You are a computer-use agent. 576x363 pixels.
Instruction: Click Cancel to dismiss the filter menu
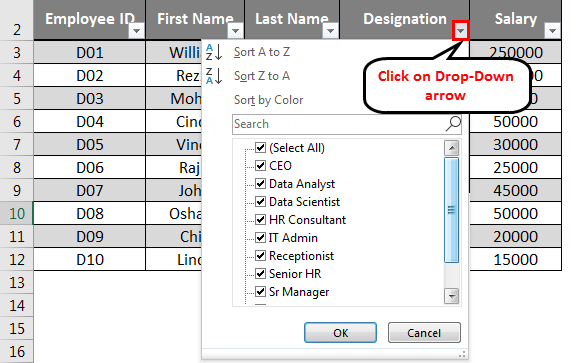tap(424, 333)
